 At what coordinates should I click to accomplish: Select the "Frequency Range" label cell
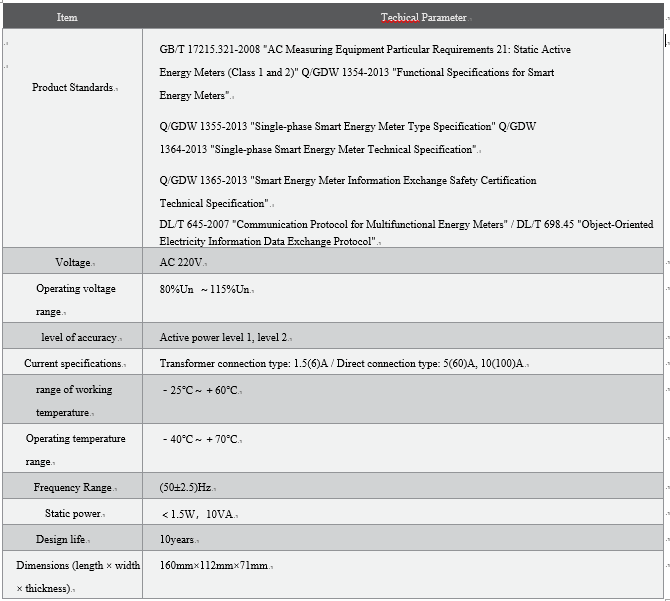pos(72,488)
